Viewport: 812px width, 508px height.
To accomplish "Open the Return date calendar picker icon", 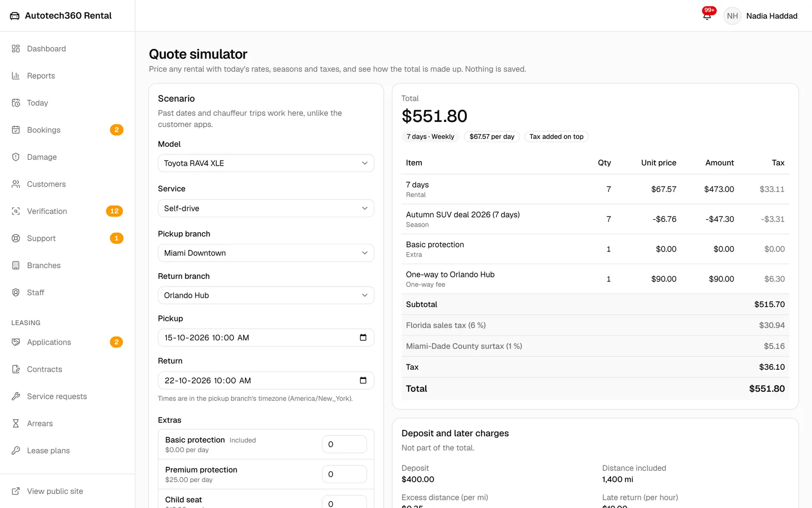I will coord(363,380).
